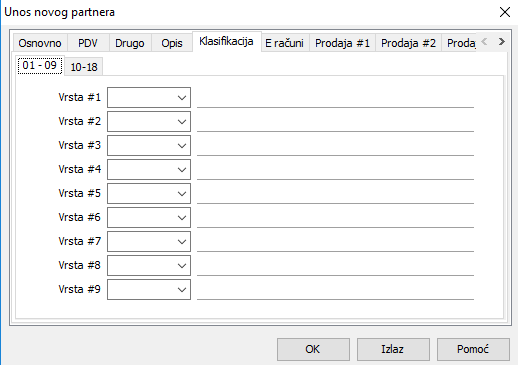The width and height of the screenshot is (518, 365).
Task: Open the Vrsta #1 dropdown
Action: [149, 97]
